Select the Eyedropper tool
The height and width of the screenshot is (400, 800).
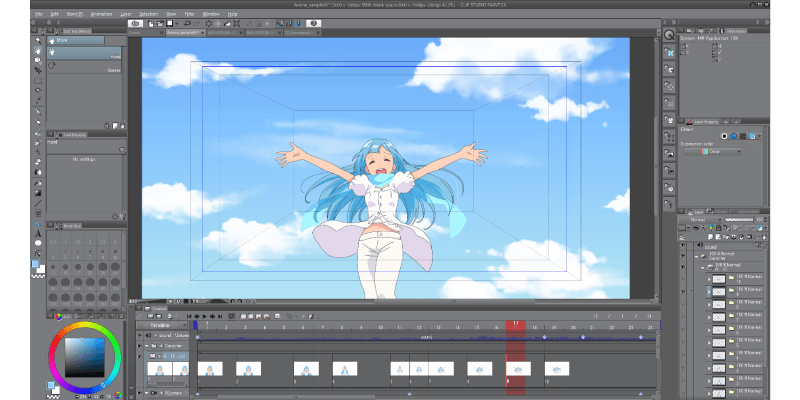(x=38, y=101)
